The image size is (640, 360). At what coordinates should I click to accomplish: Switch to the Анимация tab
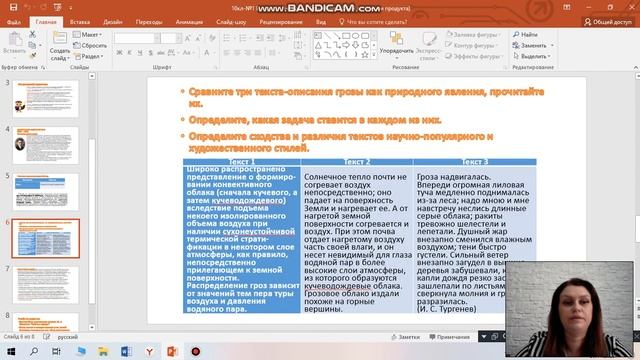pos(189,22)
